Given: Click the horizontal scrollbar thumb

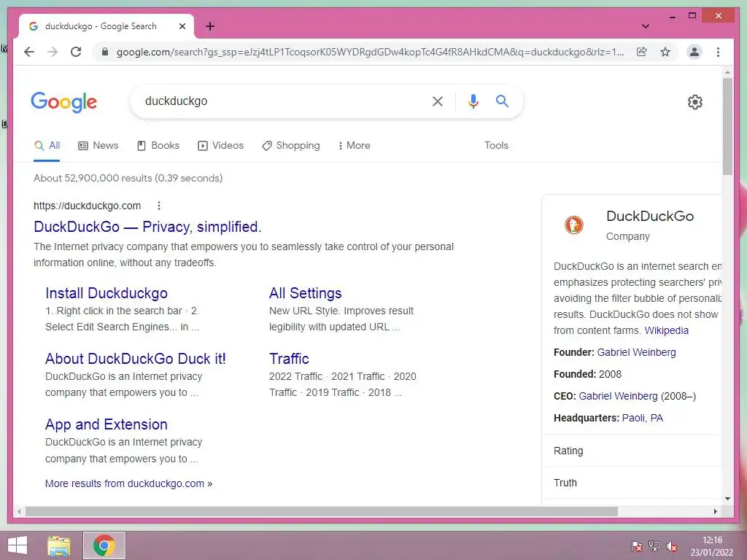Looking at the screenshot, I should [x=322, y=511].
